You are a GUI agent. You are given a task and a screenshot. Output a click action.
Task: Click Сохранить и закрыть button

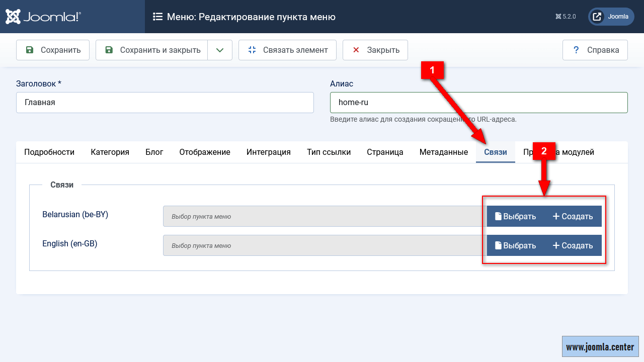[152, 50]
